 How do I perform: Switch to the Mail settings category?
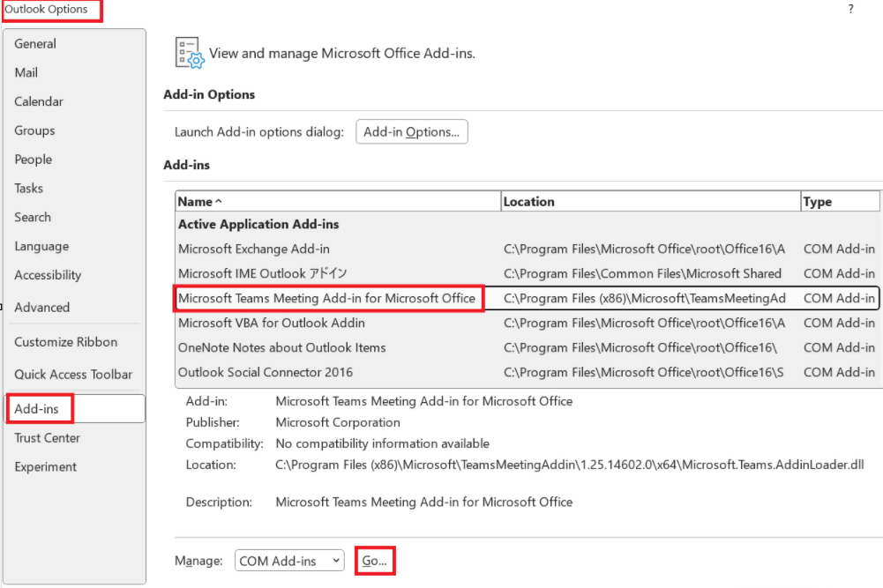(25, 72)
